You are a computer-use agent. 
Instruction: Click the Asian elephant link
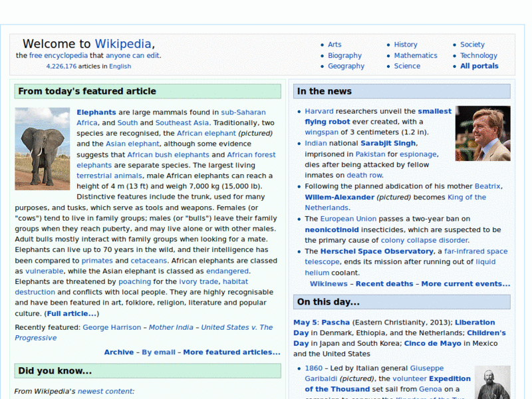point(132,144)
